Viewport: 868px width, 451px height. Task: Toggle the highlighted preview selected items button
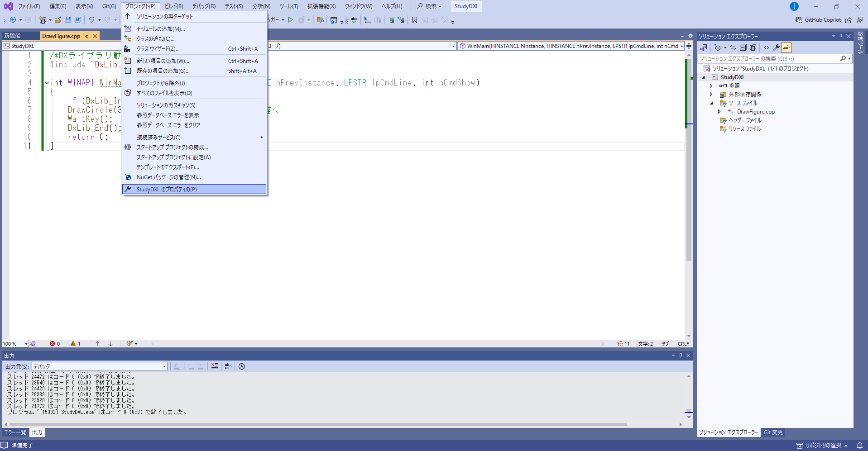point(786,47)
